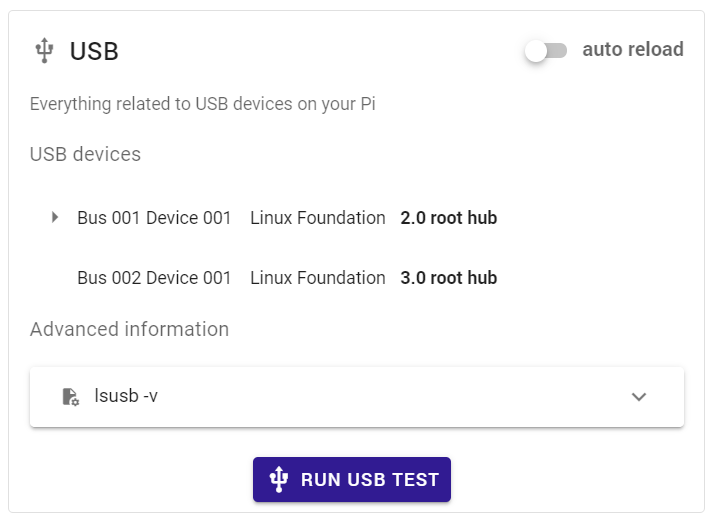Click the 2.0 root hub device name
Image resolution: width=714 pixels, height=521 pixels.
click(x=449, y=218)
